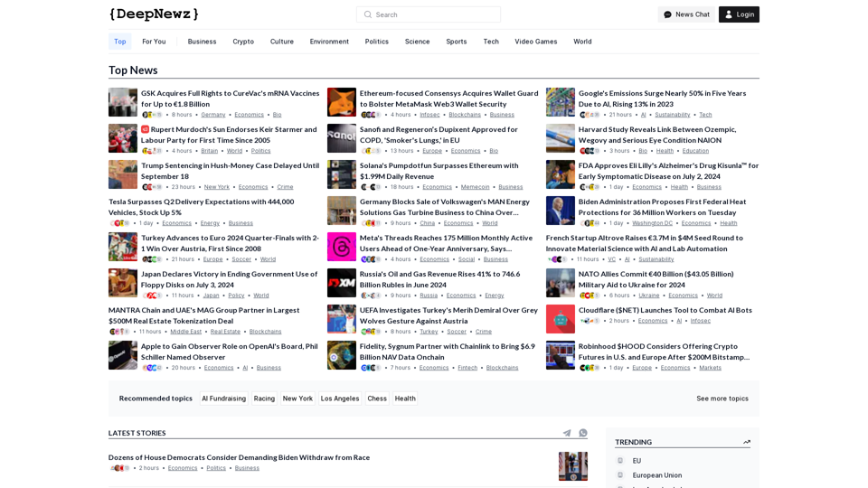Select Chess recommended topic

click(x=377, y=399)
